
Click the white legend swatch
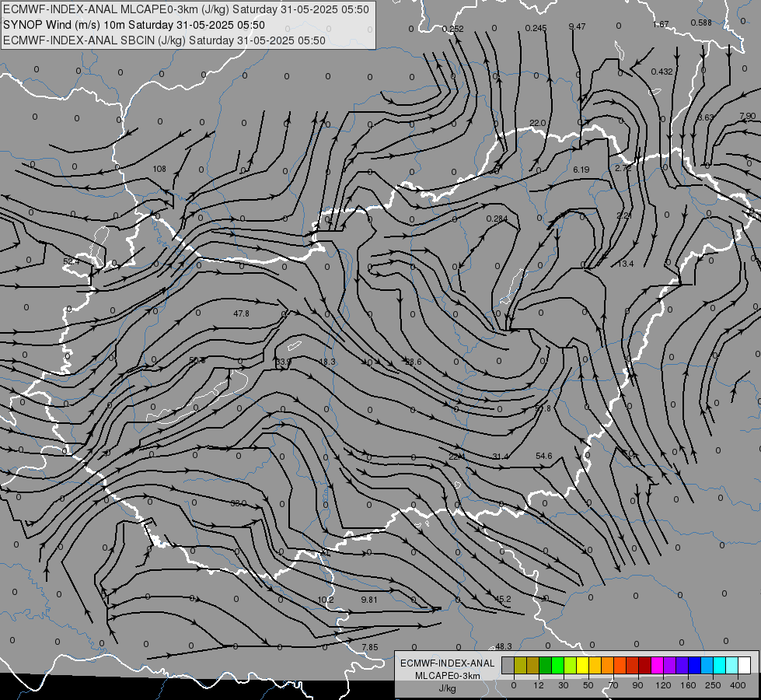pyautogui.click(x=745, y=665)
